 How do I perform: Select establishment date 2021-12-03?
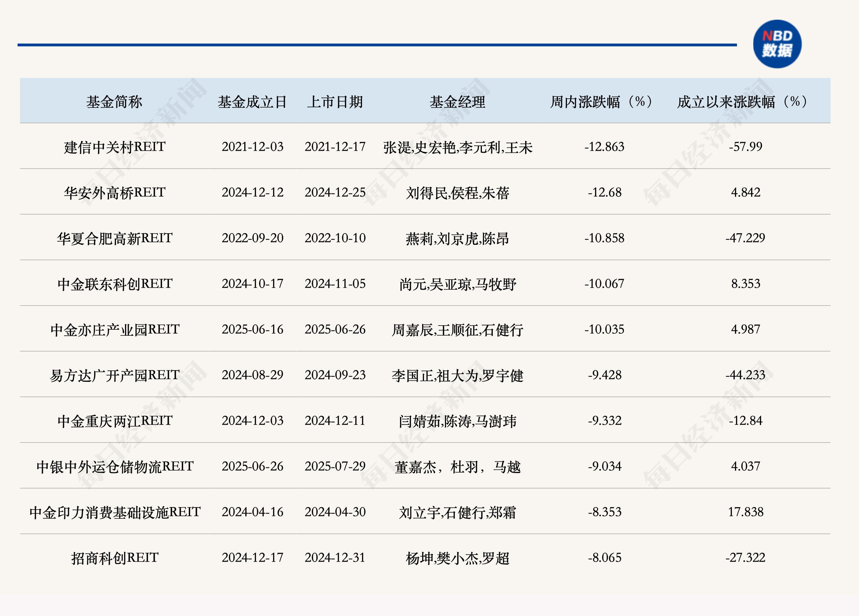click(253, 147)
